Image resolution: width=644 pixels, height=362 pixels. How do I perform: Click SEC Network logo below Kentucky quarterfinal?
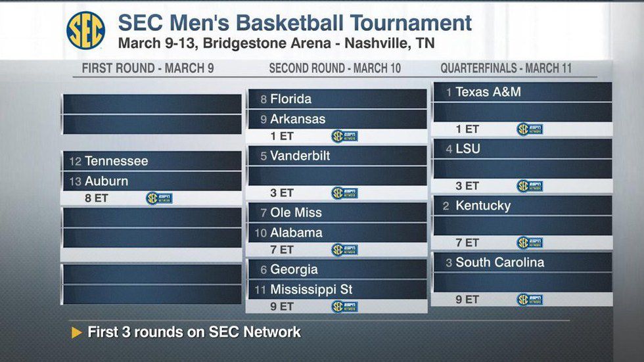click(530, 242)
